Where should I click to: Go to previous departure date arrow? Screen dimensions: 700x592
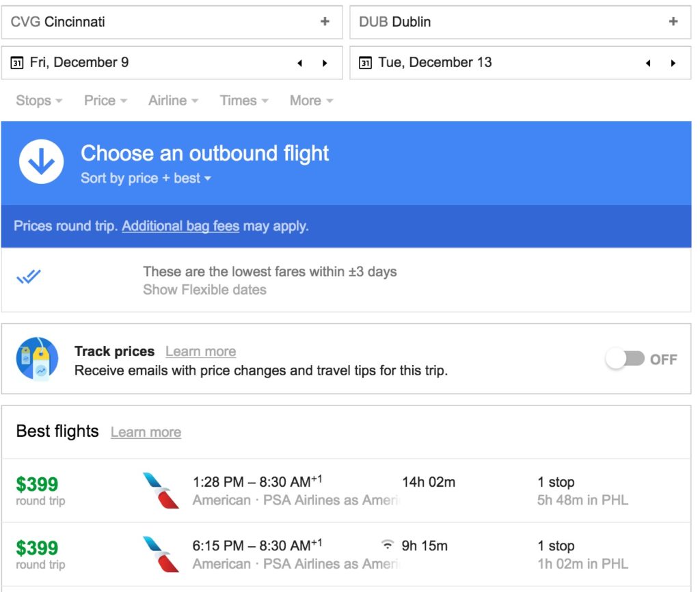[x=299, y=63]
